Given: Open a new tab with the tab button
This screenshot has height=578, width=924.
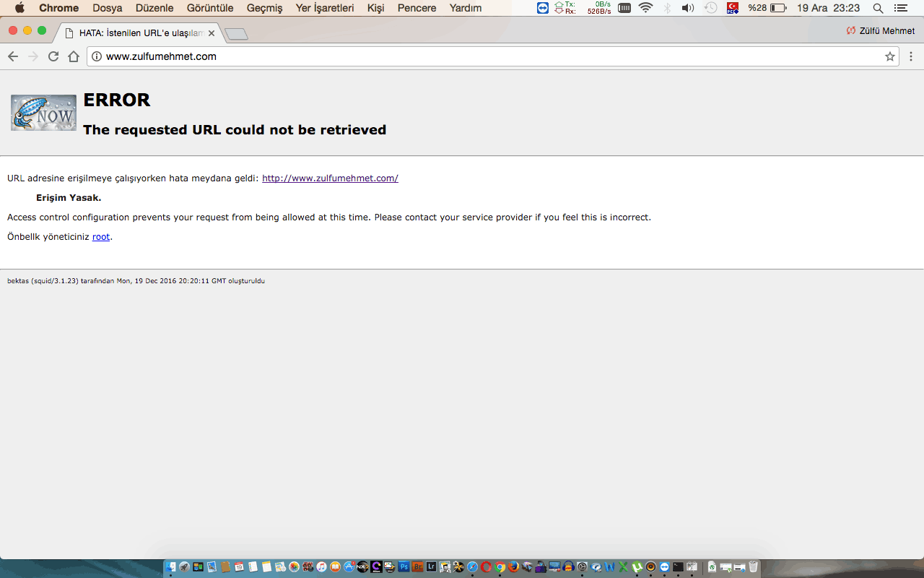Looking at the screenshot, I should 236,34.
